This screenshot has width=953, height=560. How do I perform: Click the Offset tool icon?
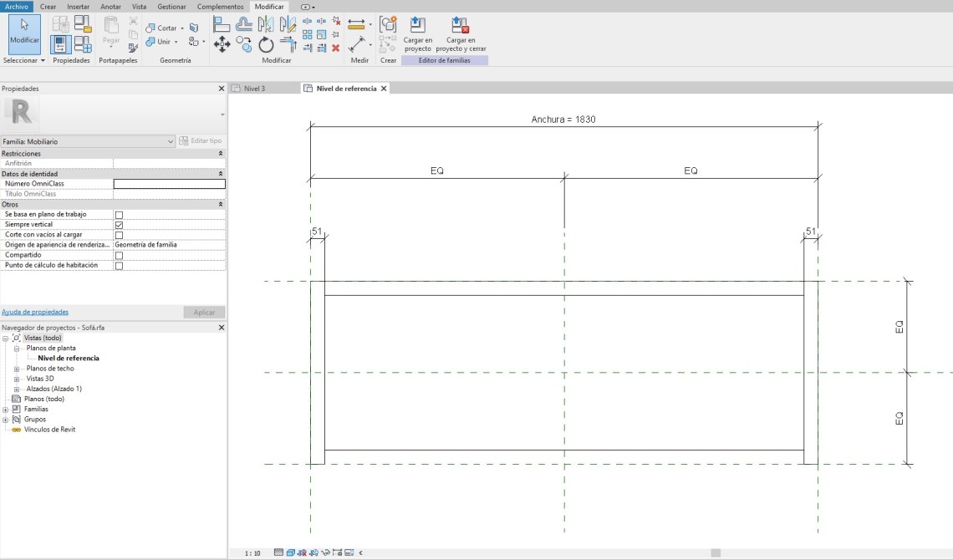point(244,24)
